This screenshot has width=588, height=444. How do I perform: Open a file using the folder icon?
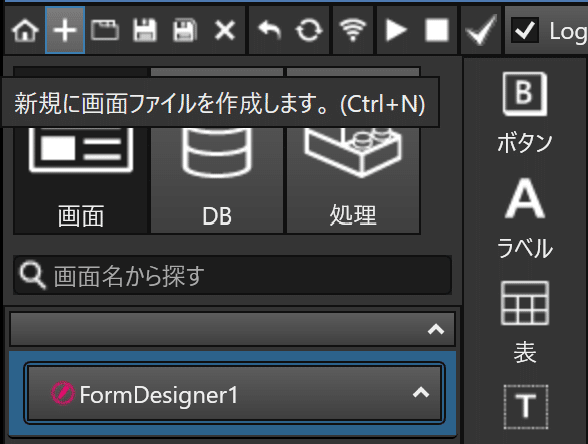coord(105,30)
